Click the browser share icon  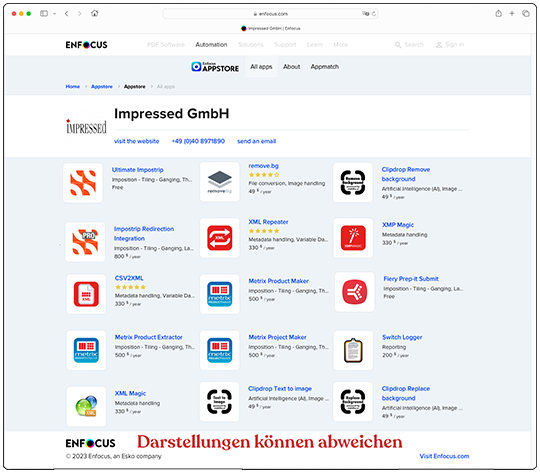pyautogui.click(x=498, y=13)
